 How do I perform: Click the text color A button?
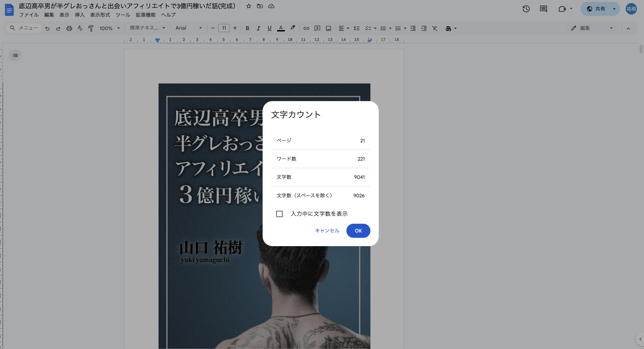point(281,28)
